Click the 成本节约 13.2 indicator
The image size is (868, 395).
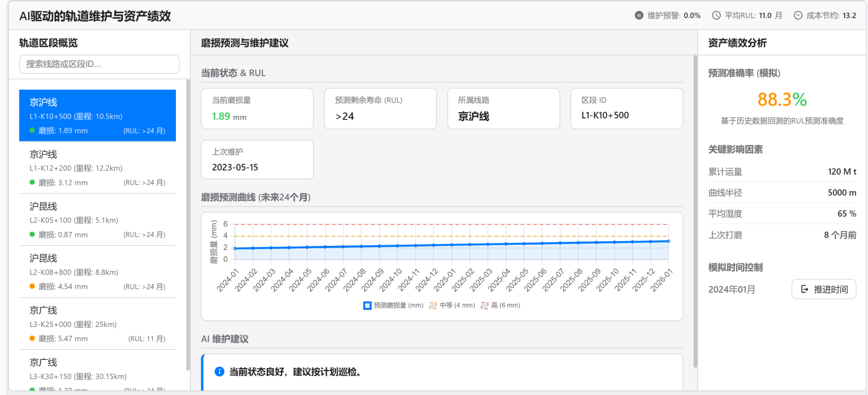825,15
